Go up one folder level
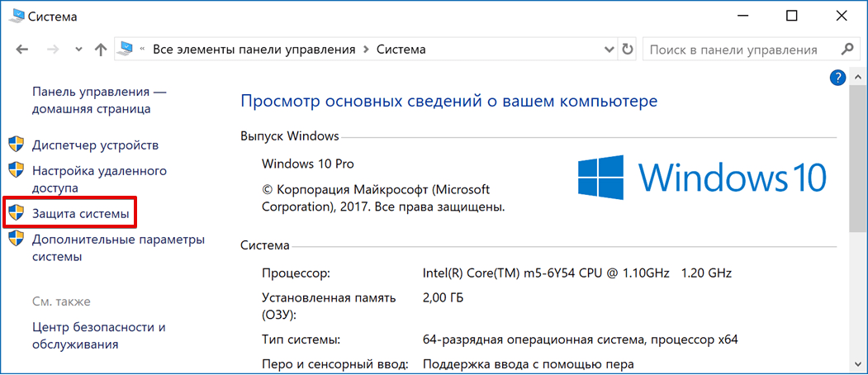 coord(101,50)
